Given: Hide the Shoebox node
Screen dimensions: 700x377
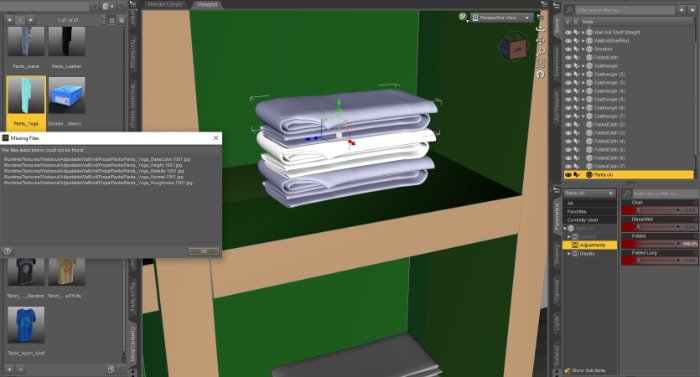Looking at the screenshot, I should click(568, 49).
